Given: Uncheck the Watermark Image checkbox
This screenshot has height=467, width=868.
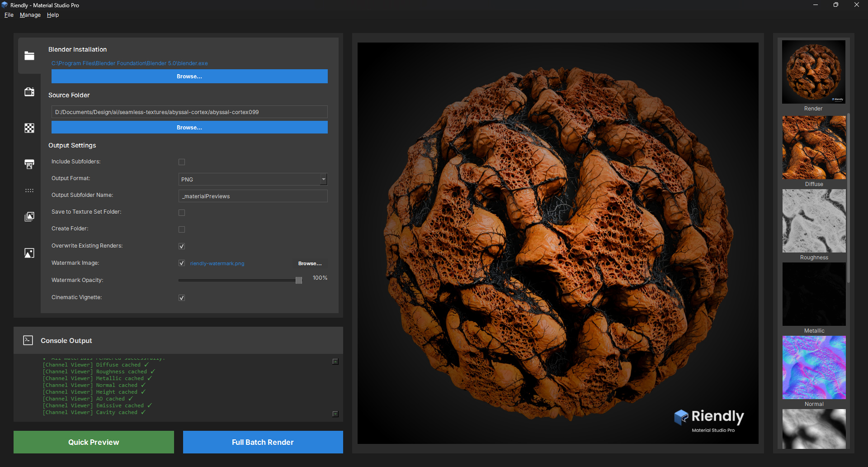Looking at the screenshot, I should coord(182,263).
